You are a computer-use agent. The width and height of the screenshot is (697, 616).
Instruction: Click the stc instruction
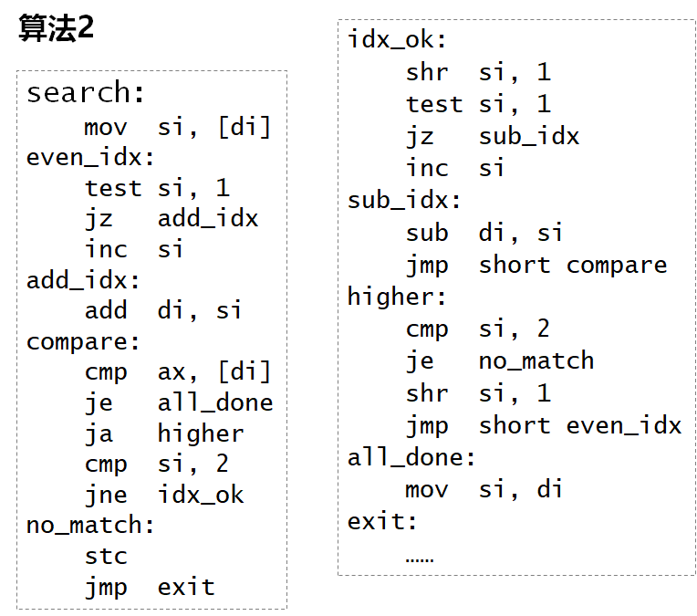[x=106, y=557]
